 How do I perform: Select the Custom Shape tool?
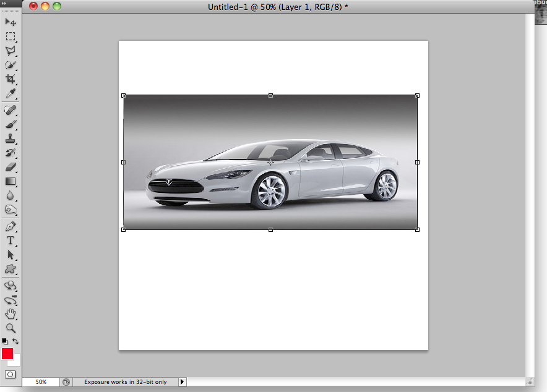11,269
